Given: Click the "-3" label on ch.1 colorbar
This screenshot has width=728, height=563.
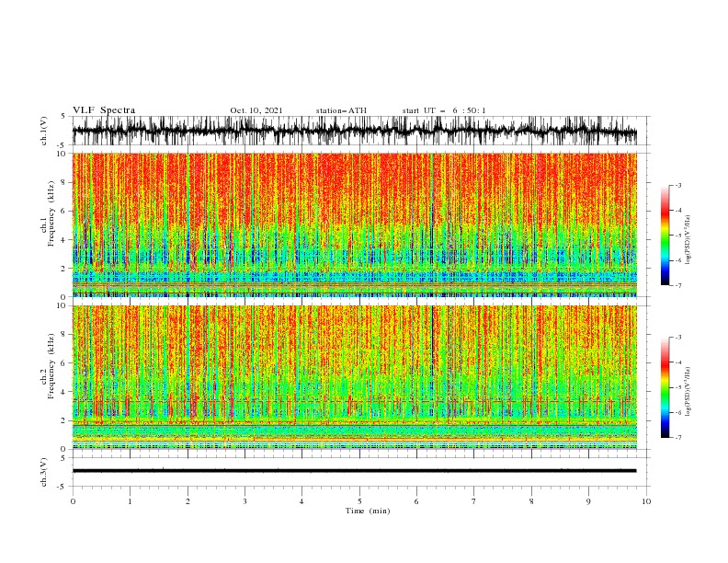Looking at the screenshot, I should click(677, 185).
